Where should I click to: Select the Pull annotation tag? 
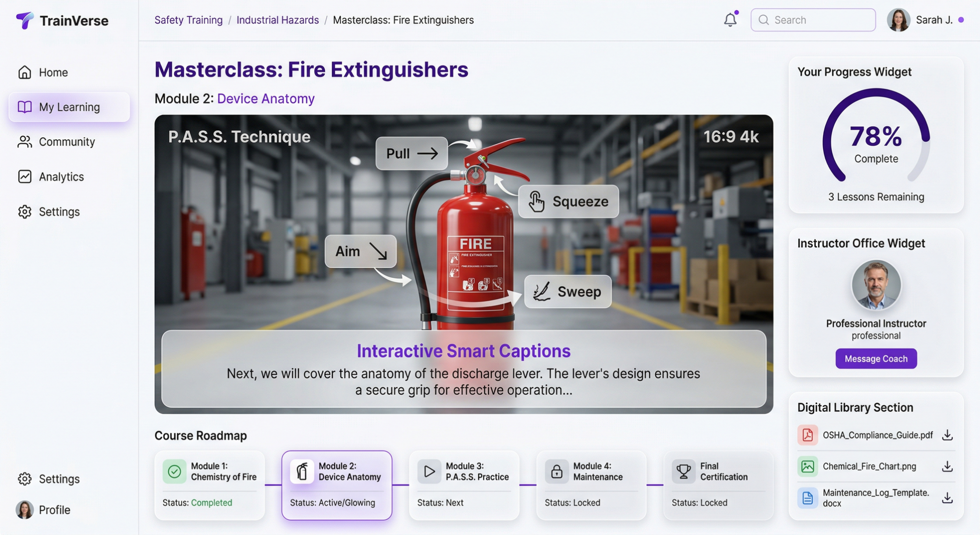point(411,154)
